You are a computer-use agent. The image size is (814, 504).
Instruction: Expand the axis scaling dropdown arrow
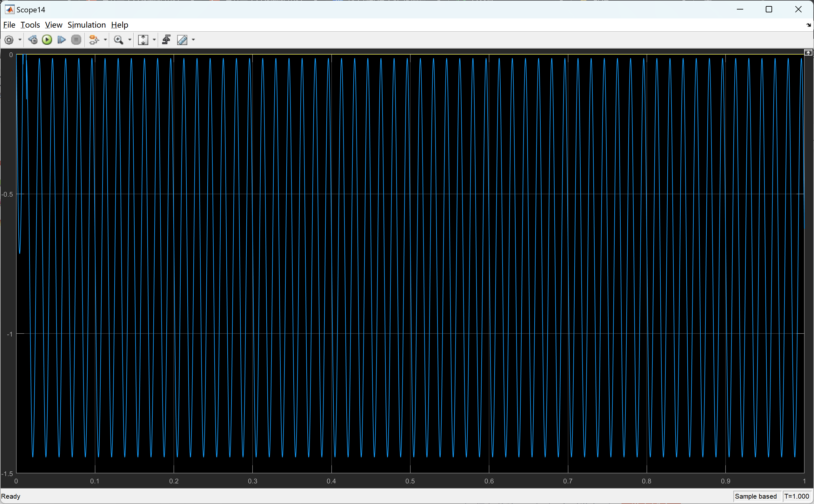pyautogui.click(x=154, y=40)
